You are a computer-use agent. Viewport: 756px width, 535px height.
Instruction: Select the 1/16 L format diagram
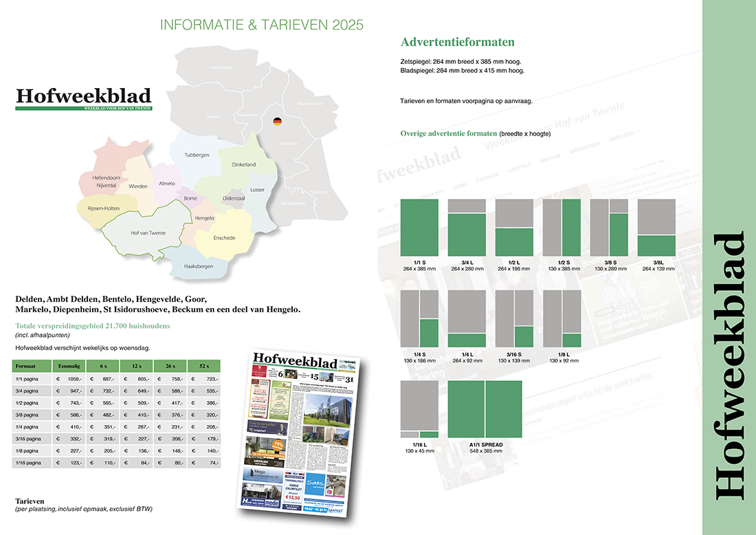[419, 409]
